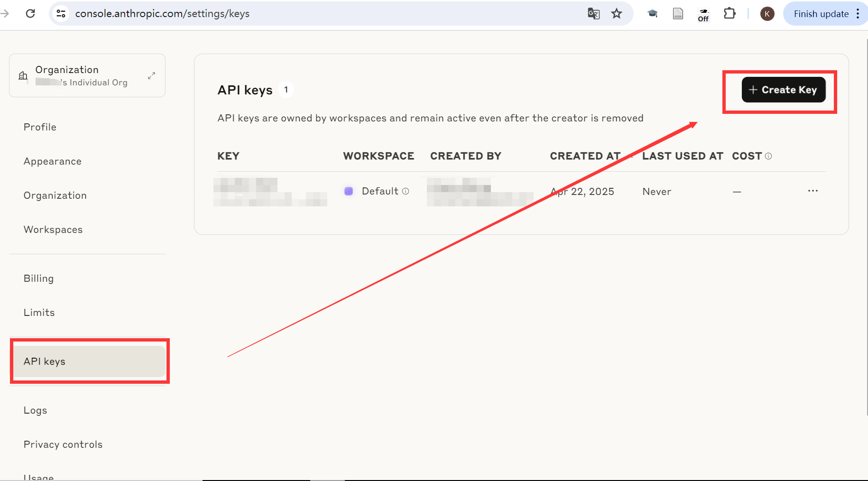Click the organization building icon
This screenshot has height=481, width=868.
[x=23, y=75]
